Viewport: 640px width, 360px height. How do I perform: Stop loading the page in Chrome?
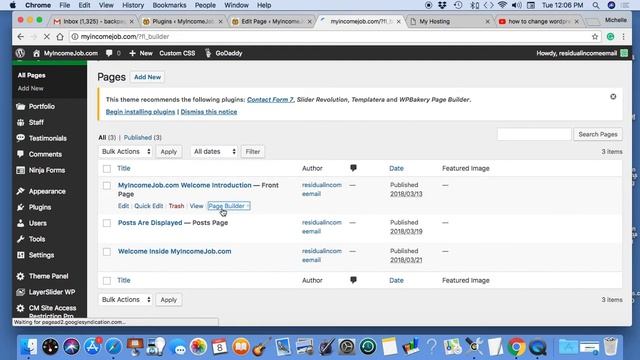(47, 37)
